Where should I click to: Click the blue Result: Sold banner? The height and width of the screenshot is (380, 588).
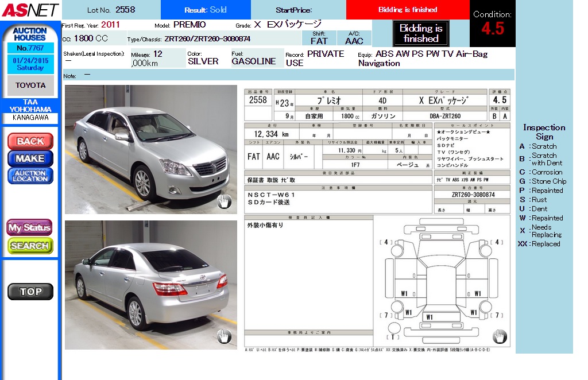point(206,10)
